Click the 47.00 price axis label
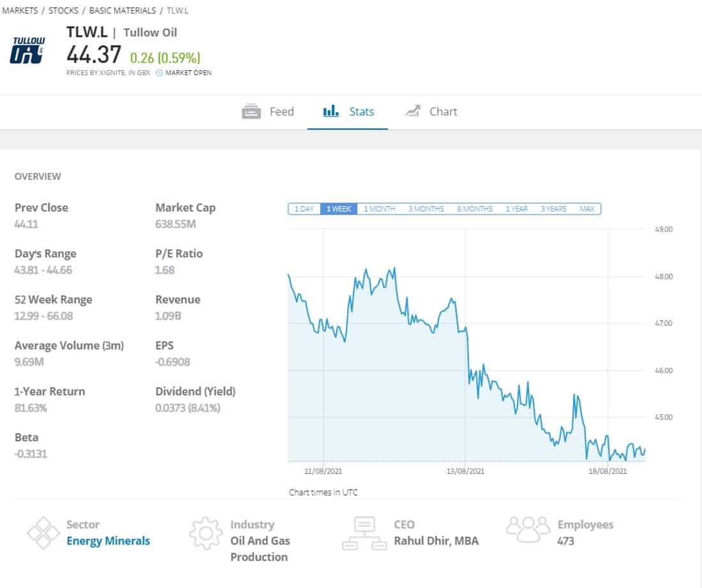Viewport: 702px width, 588px height. (x=664, y=323)
